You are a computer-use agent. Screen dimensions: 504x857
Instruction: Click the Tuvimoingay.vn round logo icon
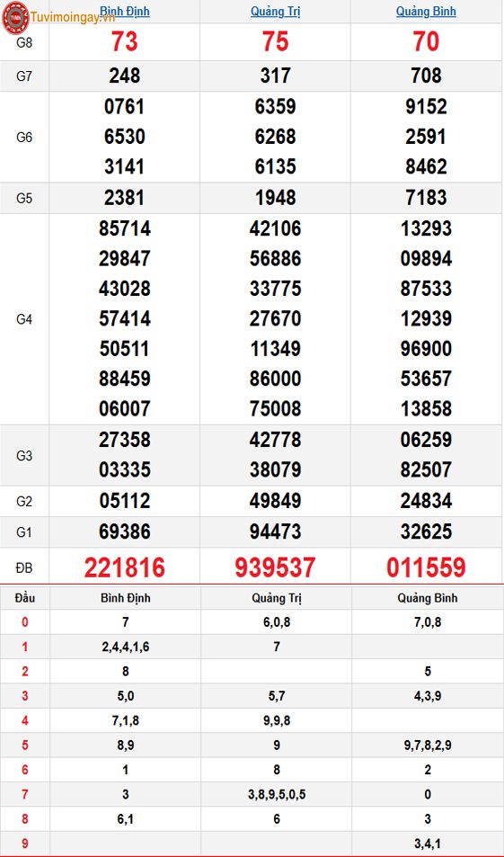pyautogui.click(x=15, y=17)
